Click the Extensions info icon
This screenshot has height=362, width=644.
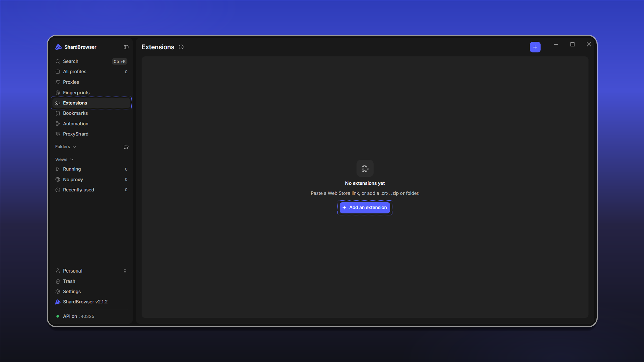point(181,47)
